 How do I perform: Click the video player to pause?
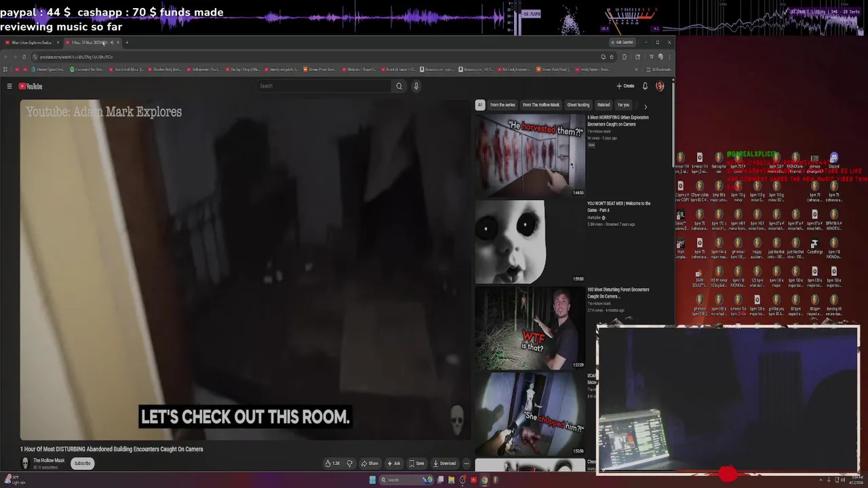point(245,270)
